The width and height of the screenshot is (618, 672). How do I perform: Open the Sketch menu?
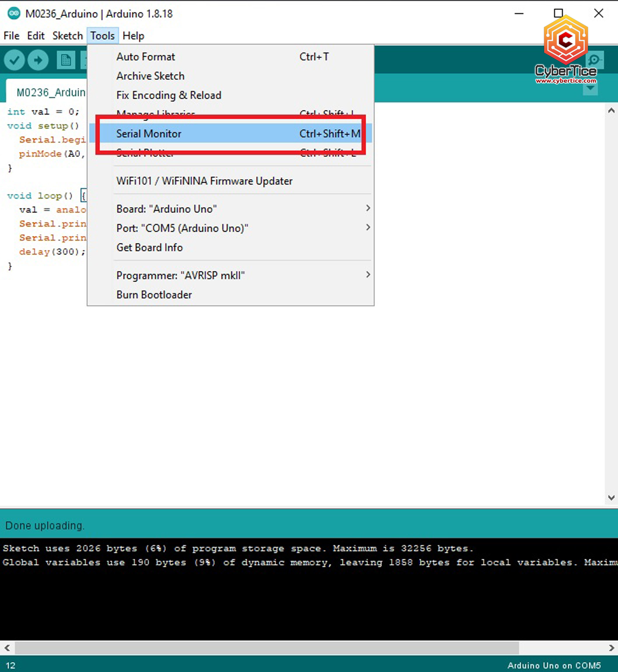pyautogui.click(x=68, y=36)
